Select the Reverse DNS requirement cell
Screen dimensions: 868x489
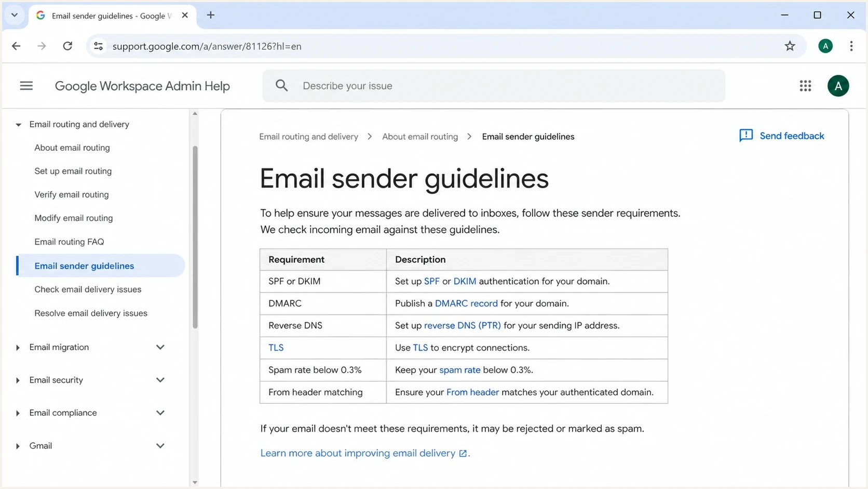coord(323,326)
